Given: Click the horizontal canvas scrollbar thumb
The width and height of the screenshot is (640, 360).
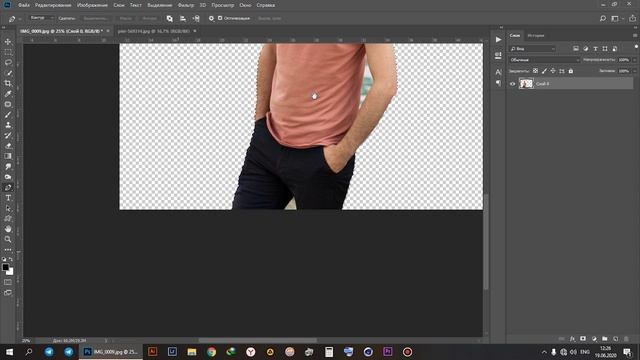Looking at the screenshot, I should click(258, 340).
